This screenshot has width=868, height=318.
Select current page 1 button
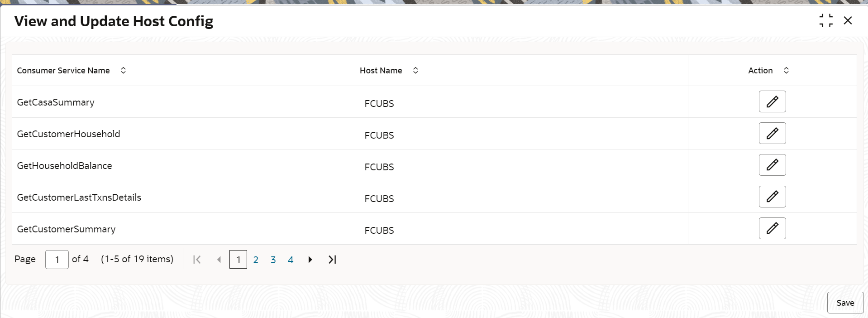(238, 260)
